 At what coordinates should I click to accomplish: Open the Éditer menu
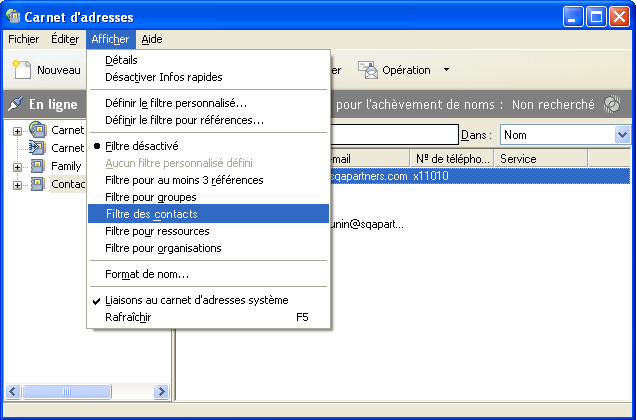coord(65,39)
